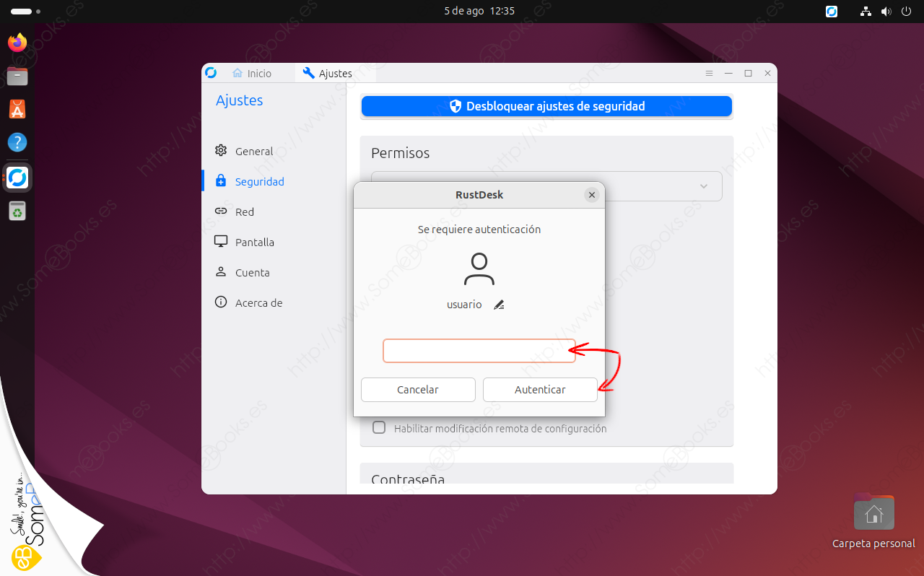924x576 pixels.
Task: Enable Habilitar modificación remota de configuración checkbox
Action: [379, 427]
